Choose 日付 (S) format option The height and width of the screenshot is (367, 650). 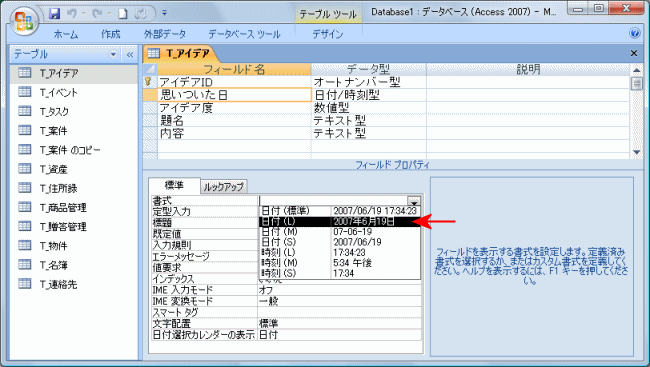(x=340, y=242)
